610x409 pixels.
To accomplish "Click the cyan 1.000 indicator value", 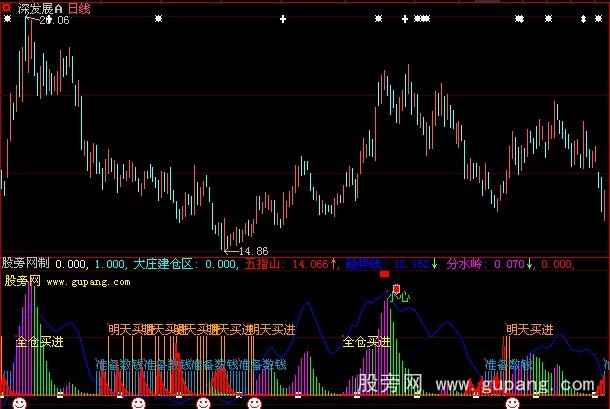I will click(109, 264).
